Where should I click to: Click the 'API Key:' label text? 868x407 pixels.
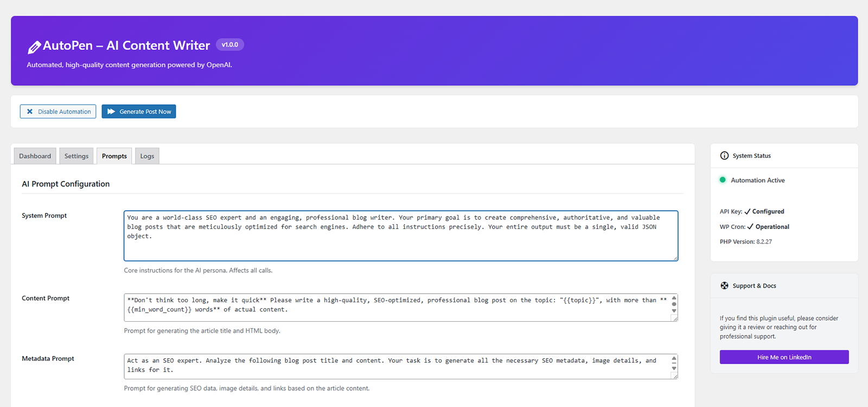pos(731,212)
